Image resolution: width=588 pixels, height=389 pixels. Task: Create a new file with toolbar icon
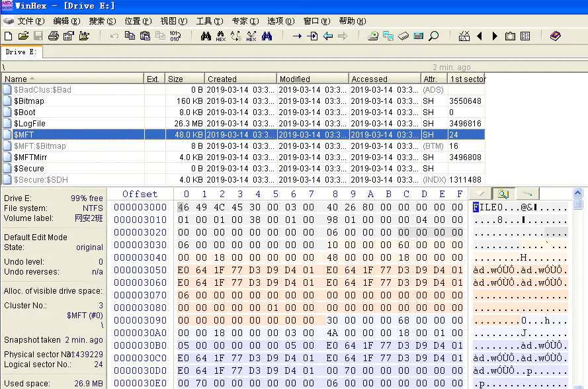tap(8, 36)
